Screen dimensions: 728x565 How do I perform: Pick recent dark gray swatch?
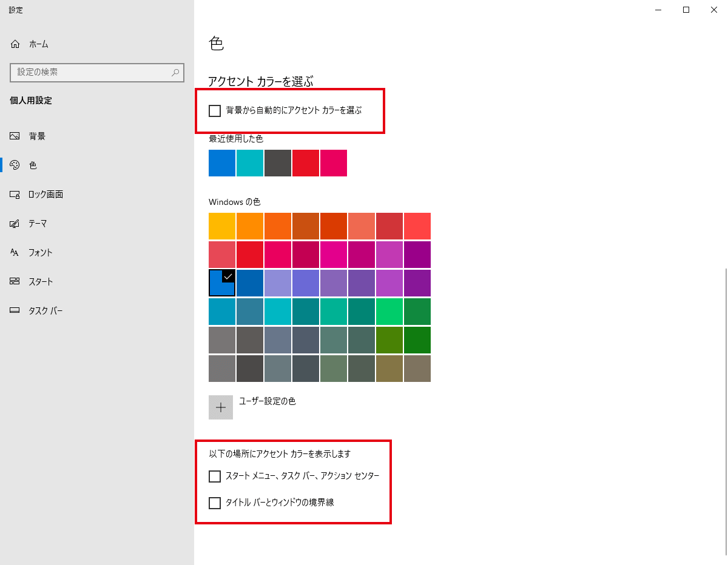click(278, 163)
